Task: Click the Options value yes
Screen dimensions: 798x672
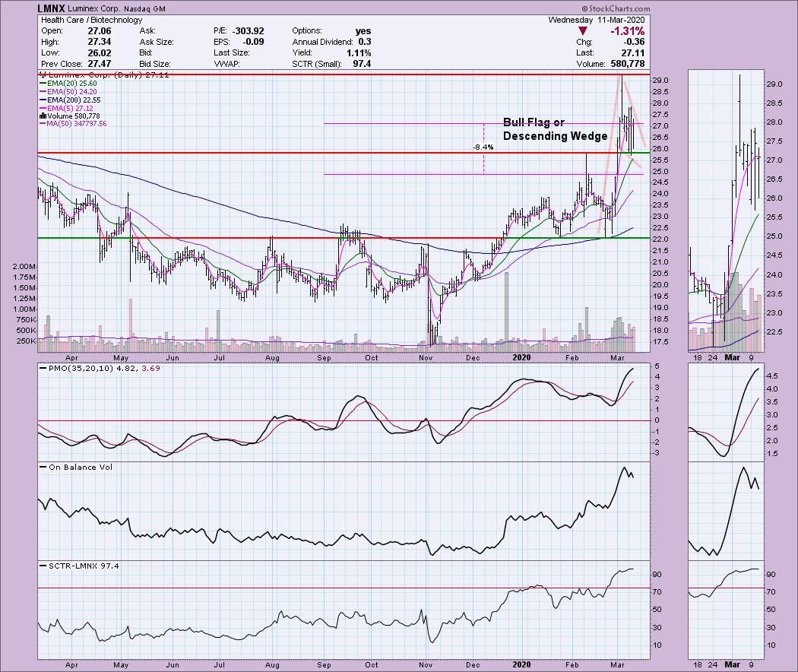Action: coord(363,31)
